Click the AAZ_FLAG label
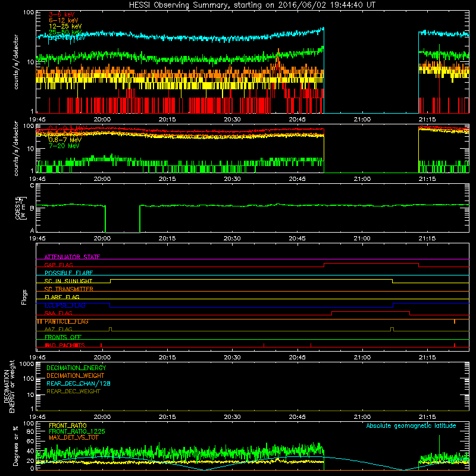Screen dimensions: 476x476 (x=58, y=329)
